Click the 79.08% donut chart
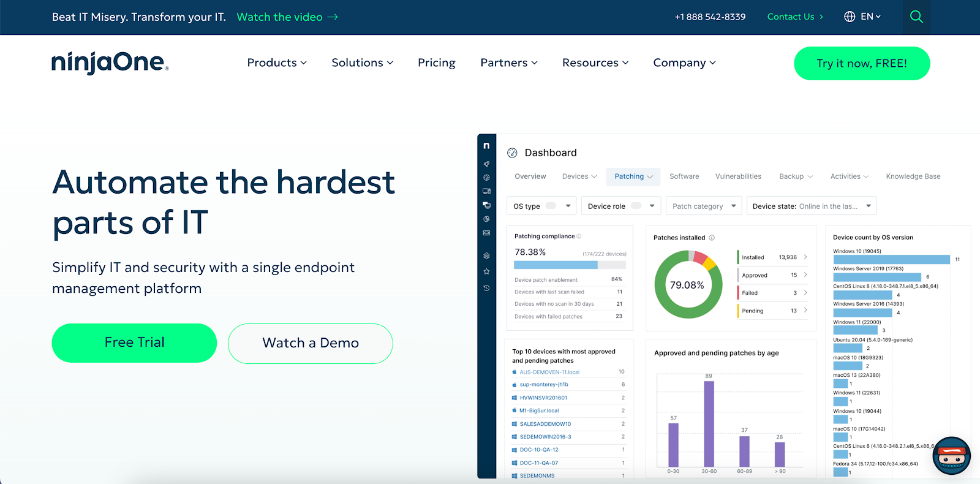 coord(687,285)
